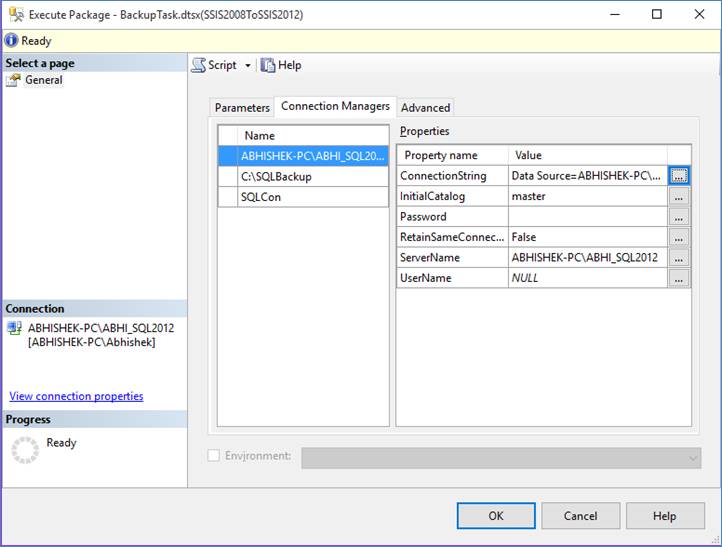Click ellipsis button for ServerName property
Screen dimensions: 722x547
(679, 258)
